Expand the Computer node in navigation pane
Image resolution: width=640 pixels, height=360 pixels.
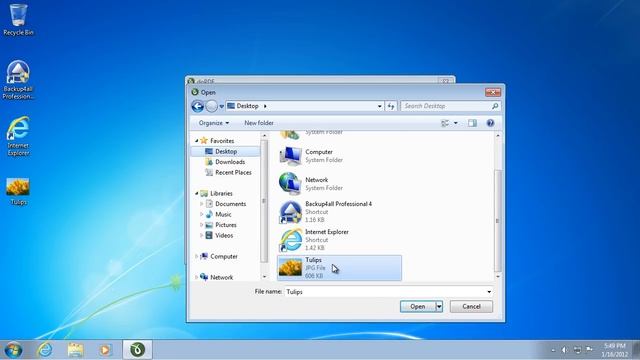coord(196,256)
